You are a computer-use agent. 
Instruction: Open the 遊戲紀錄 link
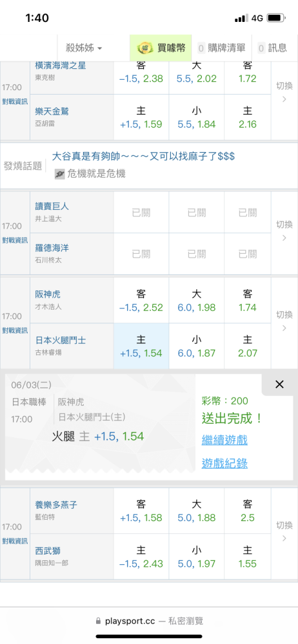tap(224, 464)
